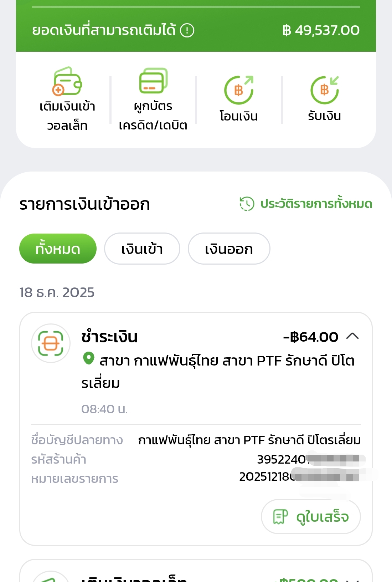The width and height of the screenshot is (392, 582).
Task: Tap the ฿49,537.00 top-up limit amount
Action: [x=321, y=30]
